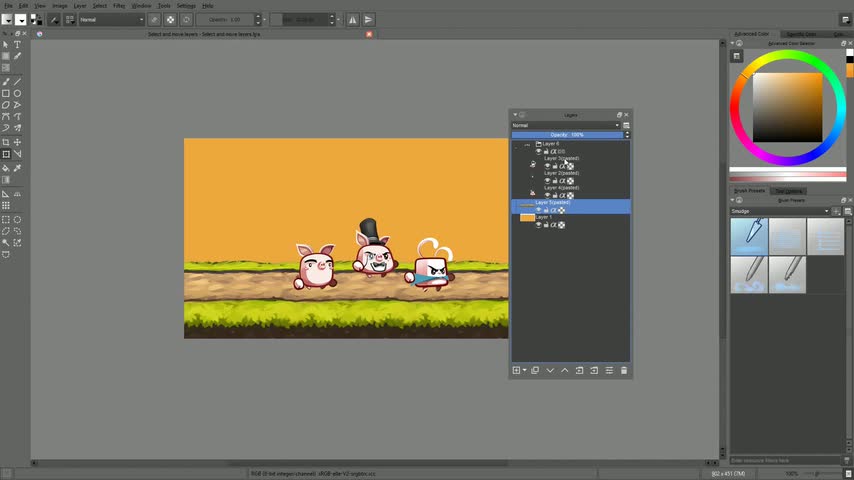Open toolbar blending mode Normal dropdown
The width and height of the screenshot is (854, 480).
pyautogui.click(x=112, y=20)
